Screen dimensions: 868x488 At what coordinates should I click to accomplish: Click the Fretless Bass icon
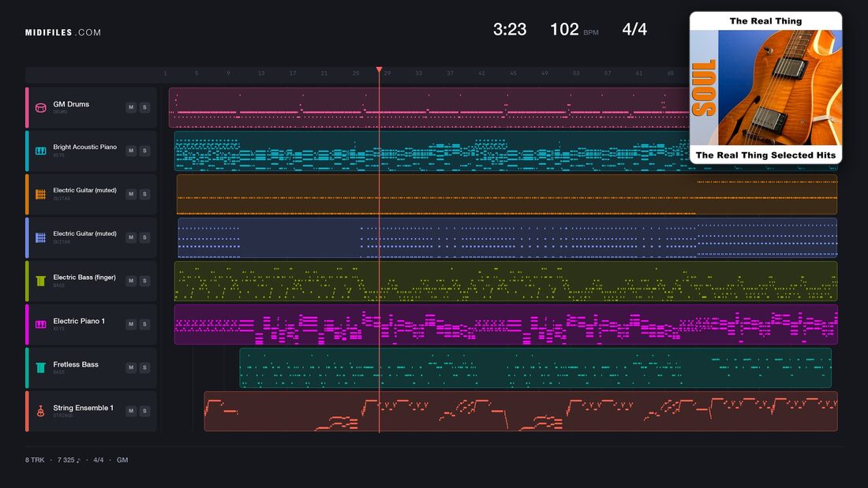point(40,367)
